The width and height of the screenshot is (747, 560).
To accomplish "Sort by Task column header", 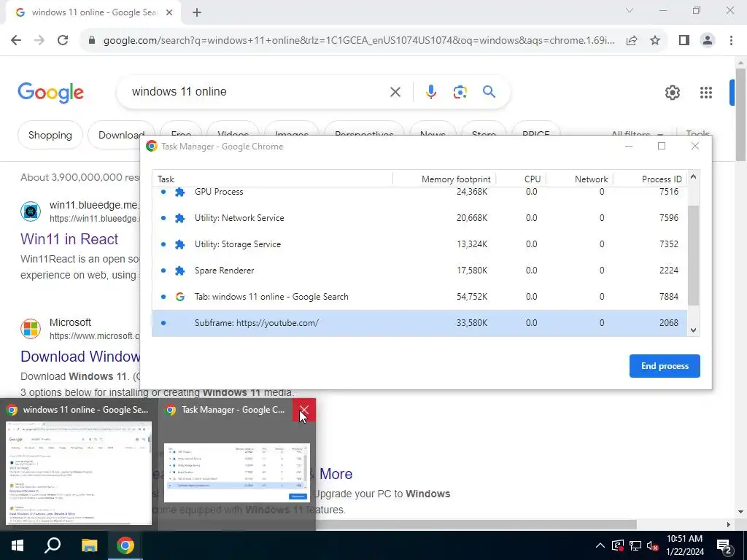I will point(272,179).
